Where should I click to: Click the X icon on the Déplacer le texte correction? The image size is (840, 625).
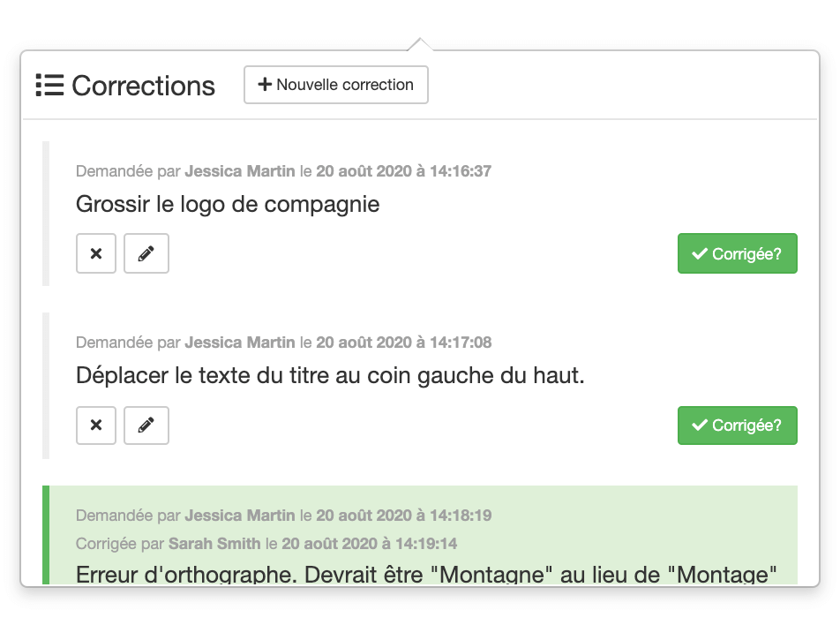pyautogui.click(x=95, y=425)
